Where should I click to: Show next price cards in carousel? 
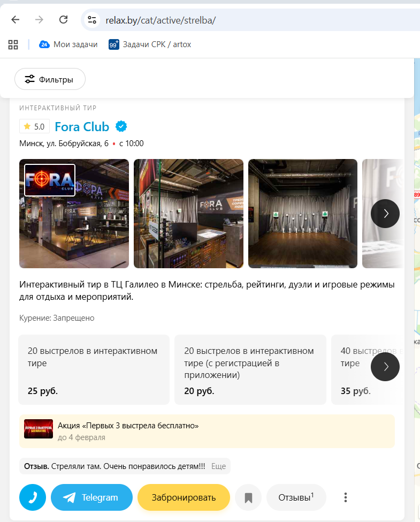(385, 367)
